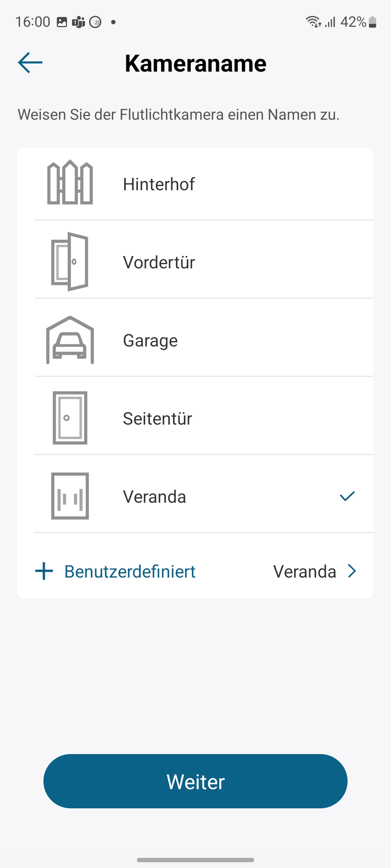Tap the Seitentür door icon
Screen dimensions: 391x868
click(x=70, y=418)
